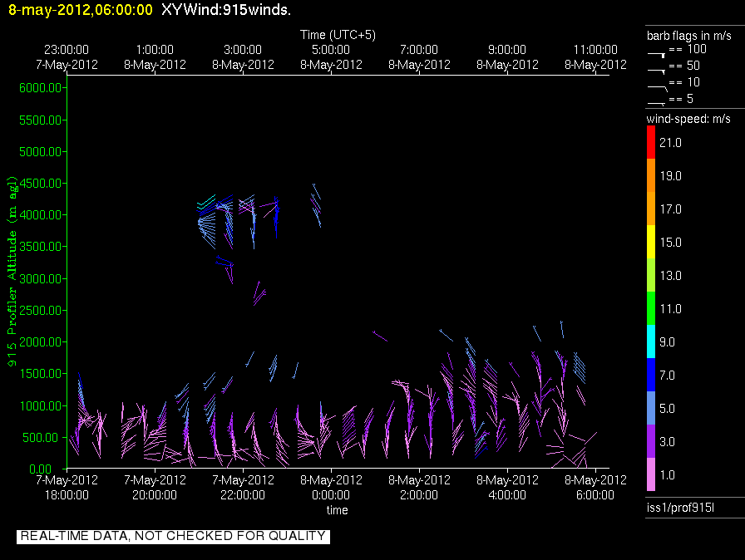Click the '8-May-2012 0:00:00' bottom axis label

(x=331, y=488)
